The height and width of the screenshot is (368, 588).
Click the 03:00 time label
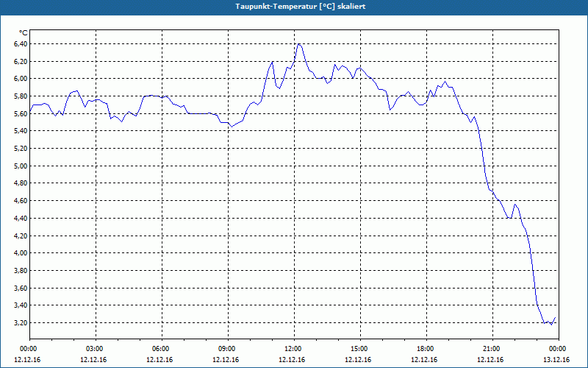coord(96,349)
